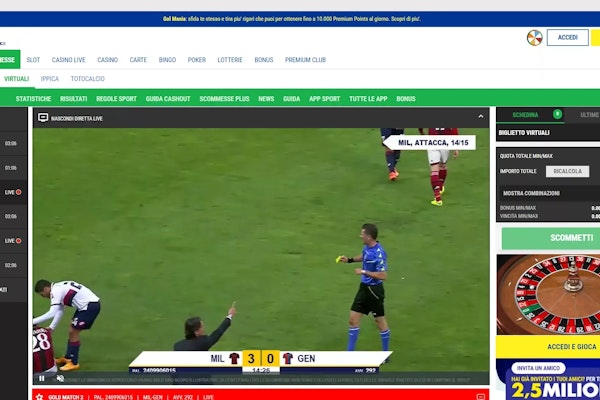Viewport: 600px width, 400px height.
Task: Go to LOTTERIE
Action: (230, 60)
